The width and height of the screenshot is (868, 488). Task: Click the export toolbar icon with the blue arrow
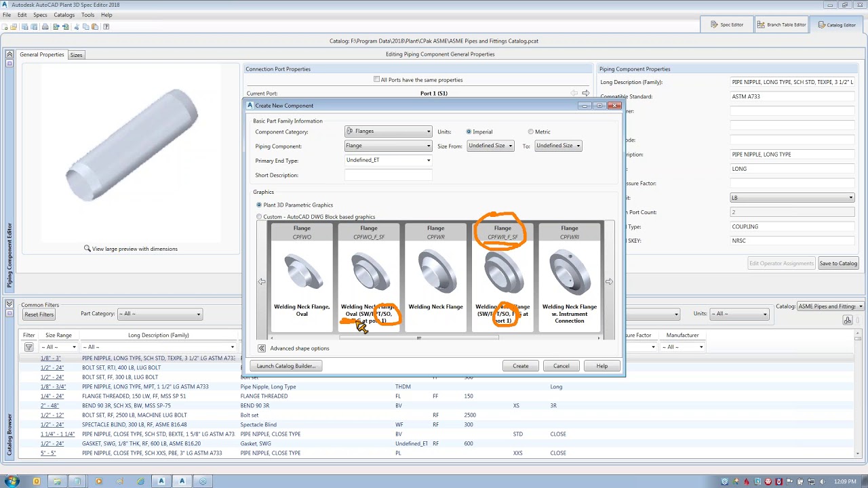56,27
